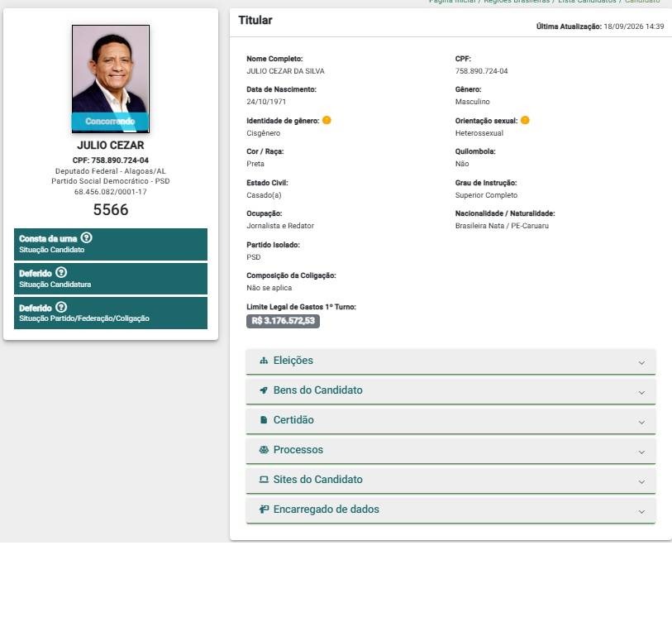Click the Encarregado de dados icon

[264, 510]
